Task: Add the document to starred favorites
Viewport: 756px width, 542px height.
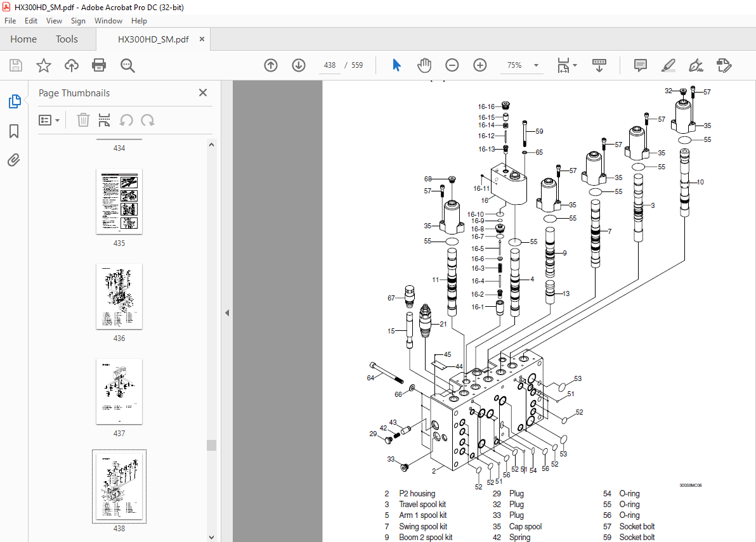Action: pos(43,65)
